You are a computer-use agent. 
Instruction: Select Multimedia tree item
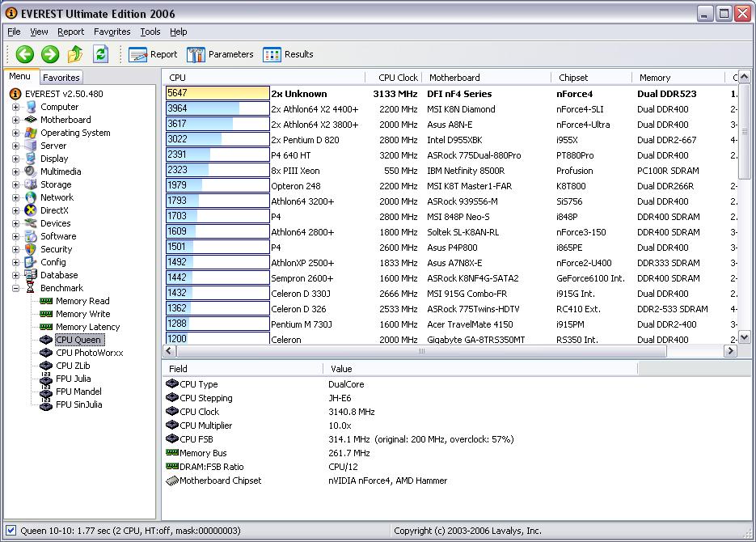pos(61,171)
